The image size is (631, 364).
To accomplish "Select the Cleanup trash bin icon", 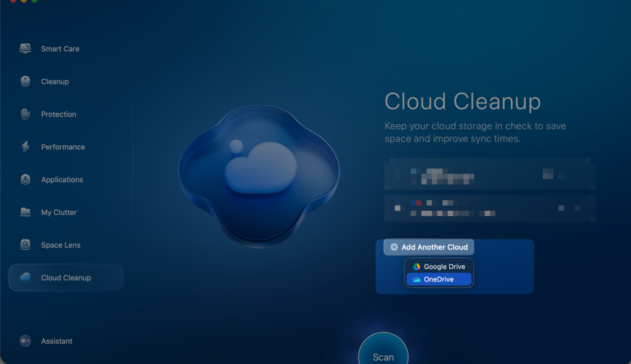I will pos(25,81).
